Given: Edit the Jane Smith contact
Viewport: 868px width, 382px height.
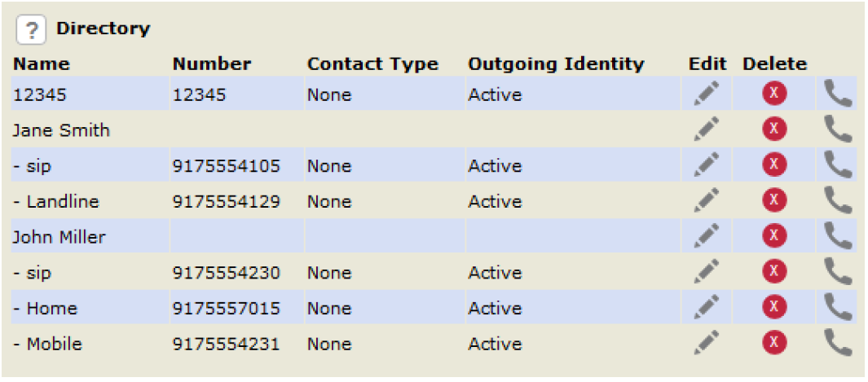Looking at the screenshot, I should pos(707,130).
